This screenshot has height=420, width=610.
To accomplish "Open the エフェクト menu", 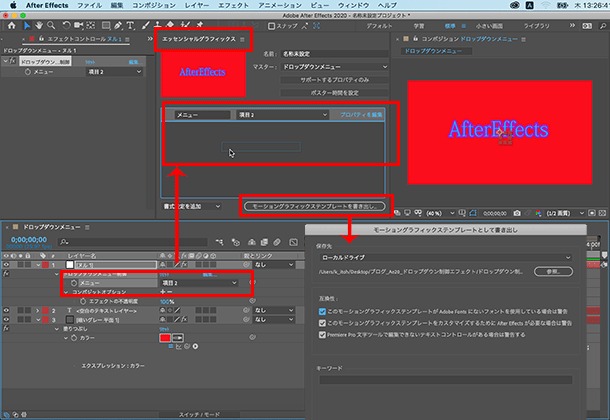I will point(233,5).
